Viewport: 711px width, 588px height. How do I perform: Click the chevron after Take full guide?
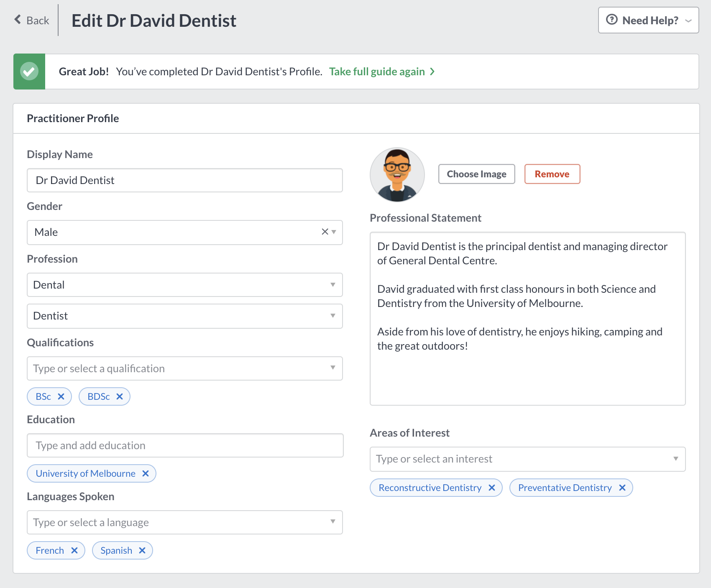[432, 72]
